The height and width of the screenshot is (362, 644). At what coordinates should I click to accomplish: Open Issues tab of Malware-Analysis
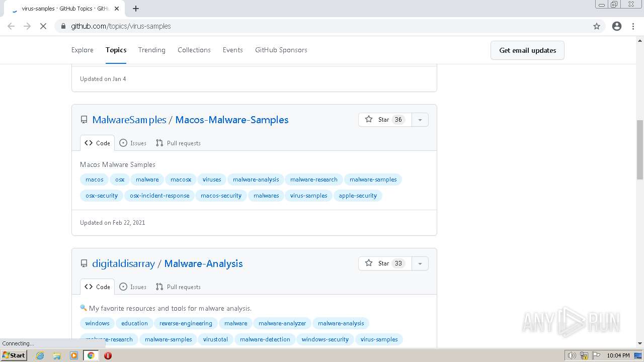click(x=133, y=287)
